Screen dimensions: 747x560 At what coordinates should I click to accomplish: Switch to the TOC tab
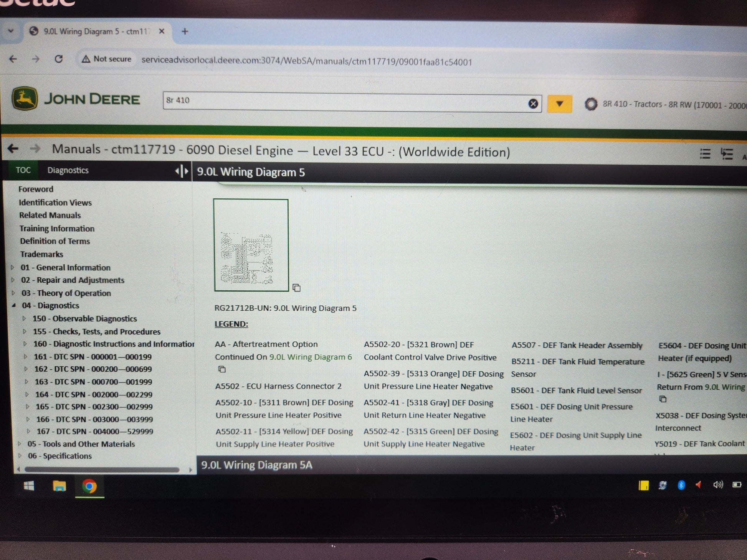(x=23, y=170)
